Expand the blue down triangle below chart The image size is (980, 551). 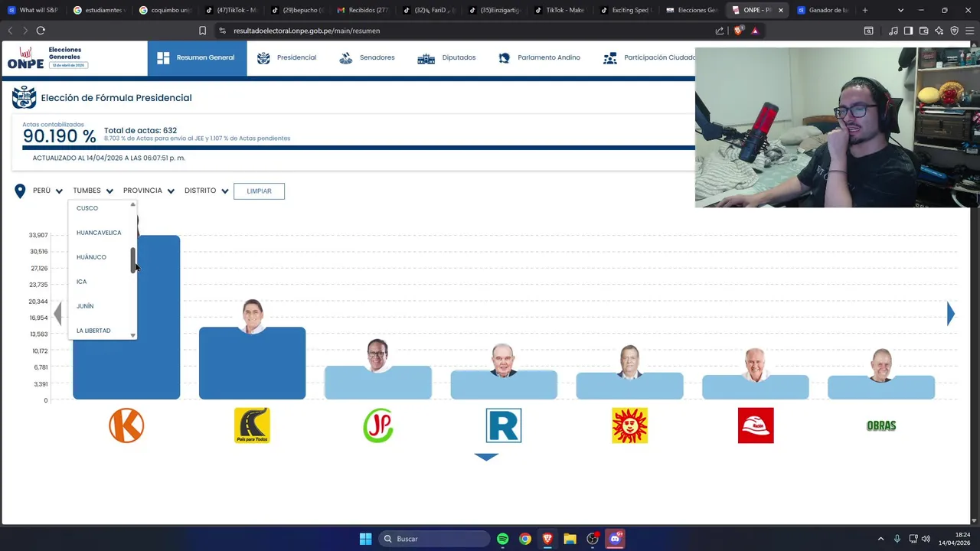tap(486, 457)
